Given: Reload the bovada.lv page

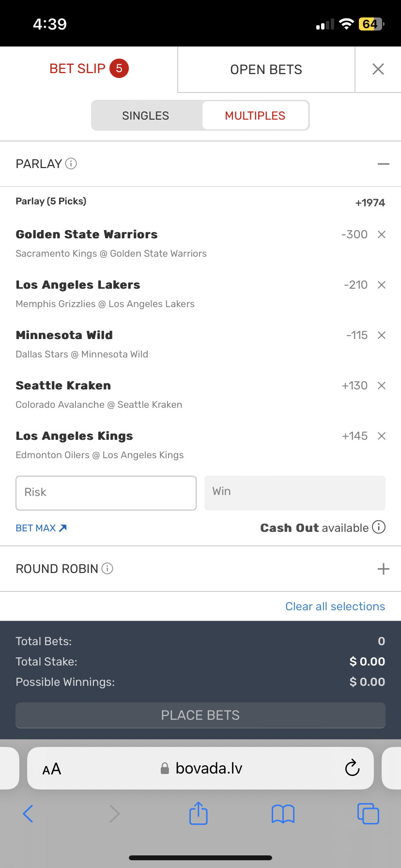Looking at the screenshot, I should click(352, 768).
